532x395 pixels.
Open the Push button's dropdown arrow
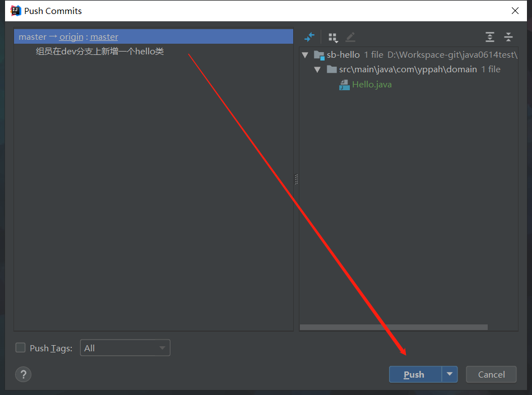click(x=450, y=374)
